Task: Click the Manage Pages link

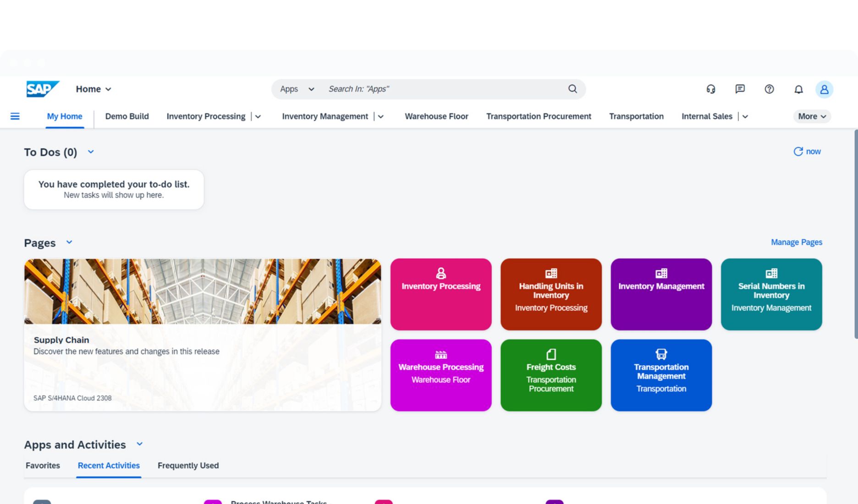Action: point(796,242)
